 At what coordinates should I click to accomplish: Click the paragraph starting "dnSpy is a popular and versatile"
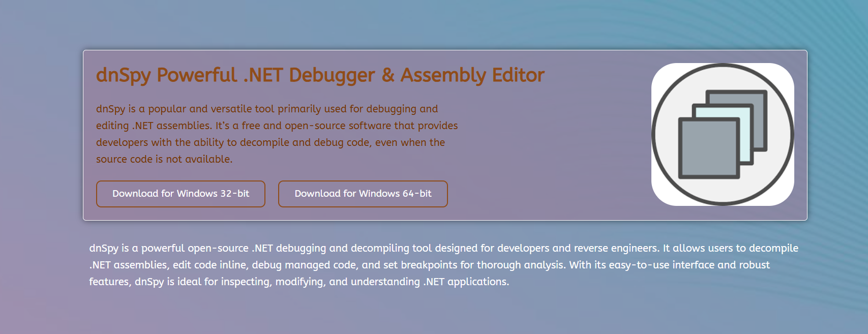277,134
